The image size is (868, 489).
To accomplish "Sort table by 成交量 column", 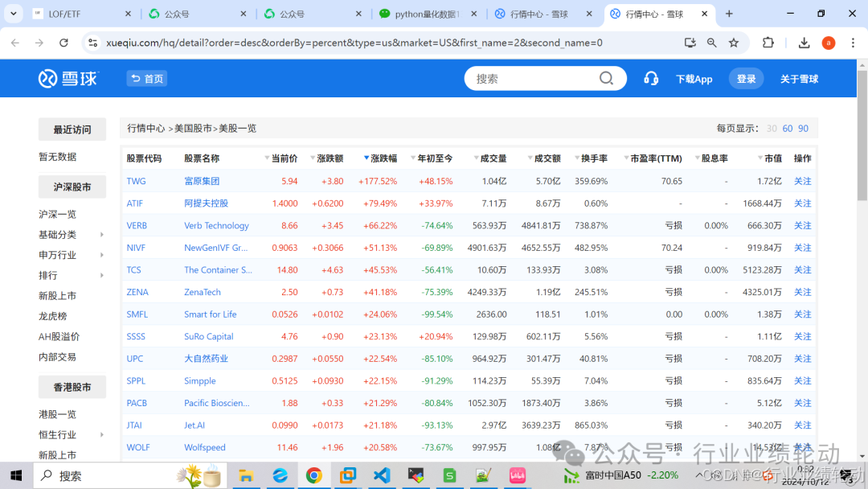I will (x=490, y=158).
